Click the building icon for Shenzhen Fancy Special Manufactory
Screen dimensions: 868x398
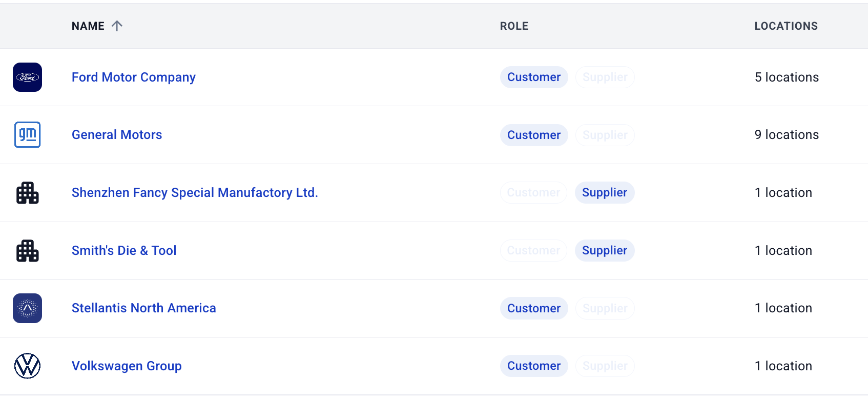point(27,192)
